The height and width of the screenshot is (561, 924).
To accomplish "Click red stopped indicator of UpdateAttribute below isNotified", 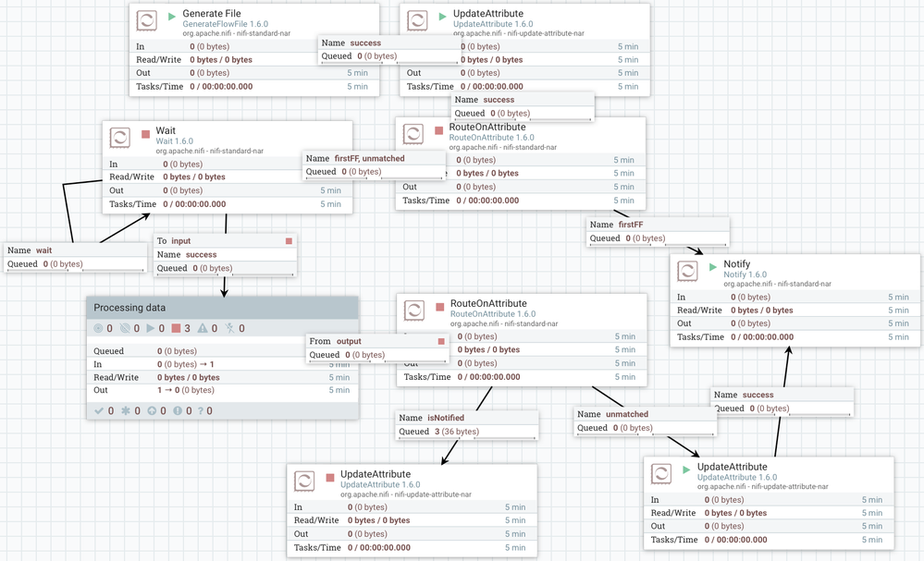I will point(330,478).
